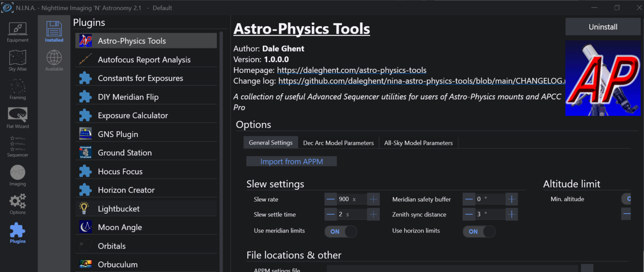
Task: Select Orbuculum plugin
Action: pos(146,264)
